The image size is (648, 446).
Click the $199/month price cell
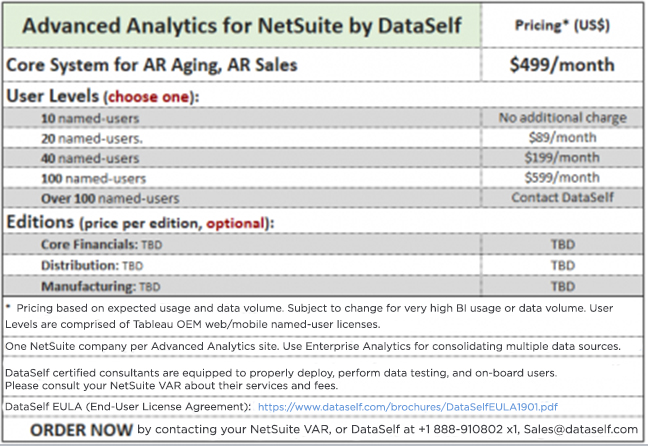tap(562, 158)
